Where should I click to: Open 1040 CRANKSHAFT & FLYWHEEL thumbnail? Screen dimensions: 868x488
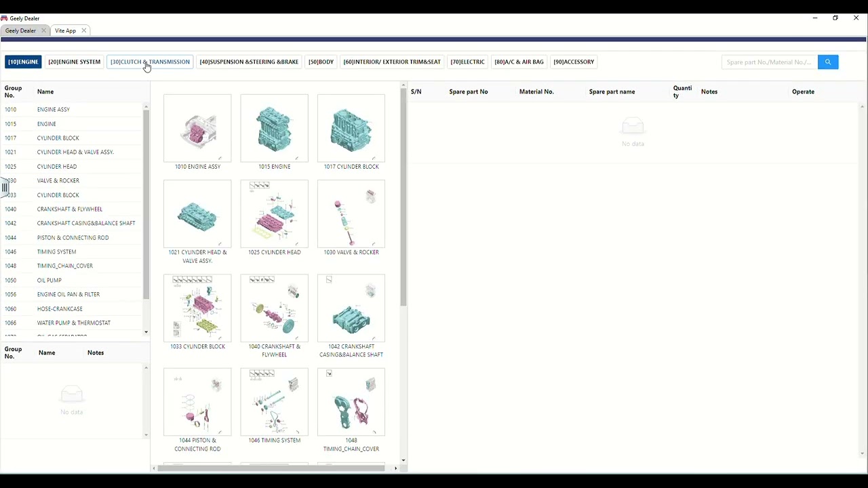coord(274,308)
